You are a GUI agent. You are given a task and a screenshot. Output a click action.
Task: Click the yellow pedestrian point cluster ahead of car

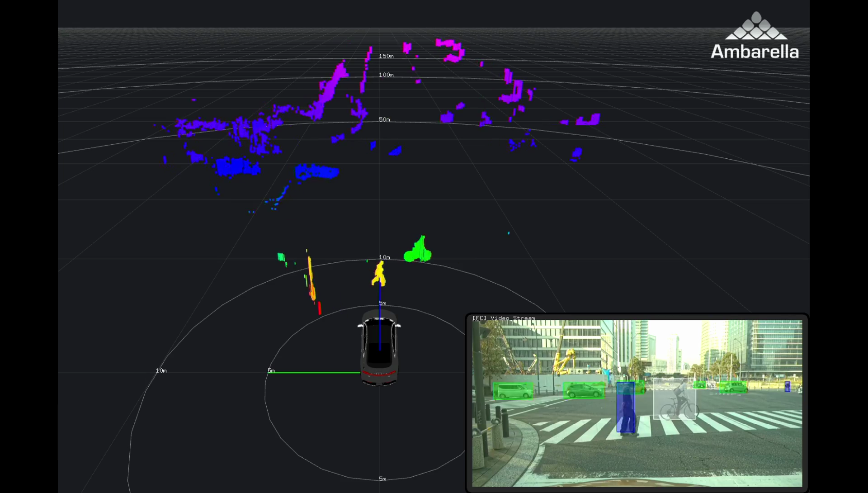click(379, 275)
